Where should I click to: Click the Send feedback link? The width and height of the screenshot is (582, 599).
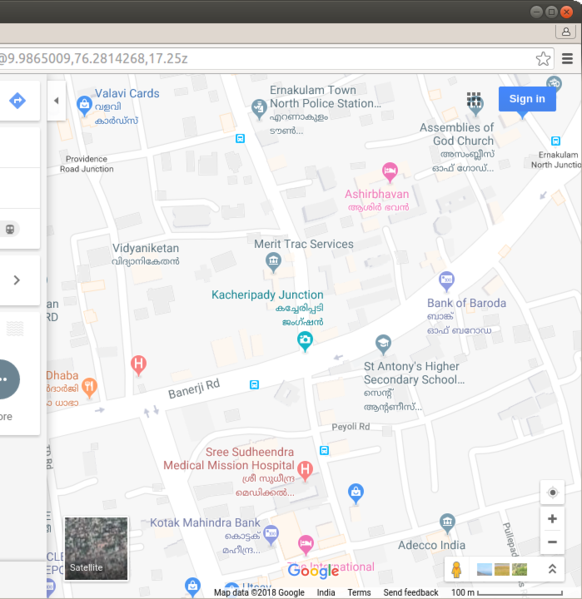click(410, 593)
